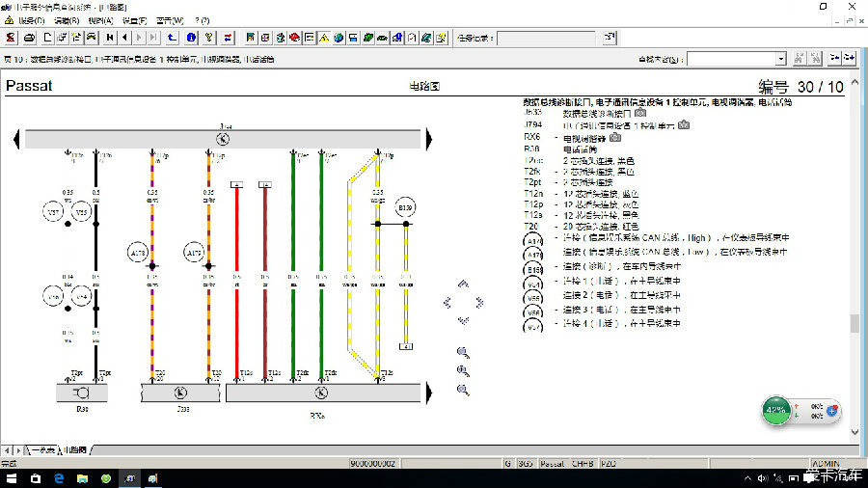Image resolution: width=868 pixels, height=488 pixels.
Task: Open the camera icon beside J533 legend entry
Action: click(640, 113)
